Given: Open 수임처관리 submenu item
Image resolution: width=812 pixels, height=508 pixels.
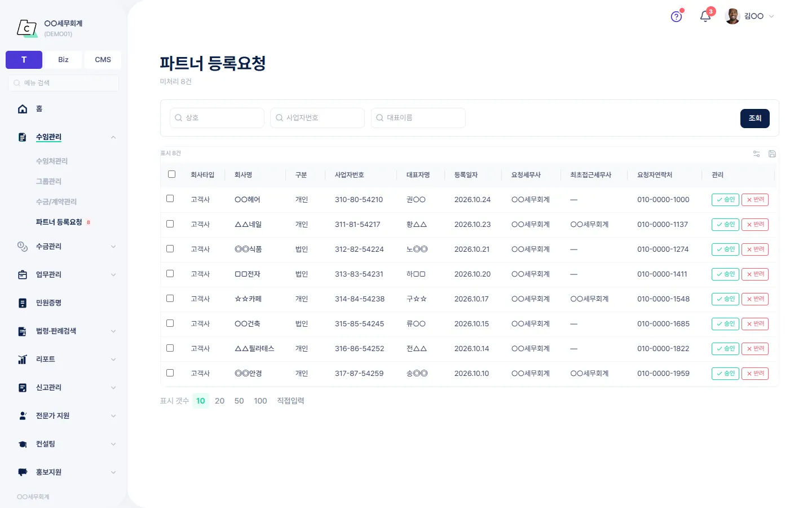Looking at the screenshot, I should coord(52,161).
